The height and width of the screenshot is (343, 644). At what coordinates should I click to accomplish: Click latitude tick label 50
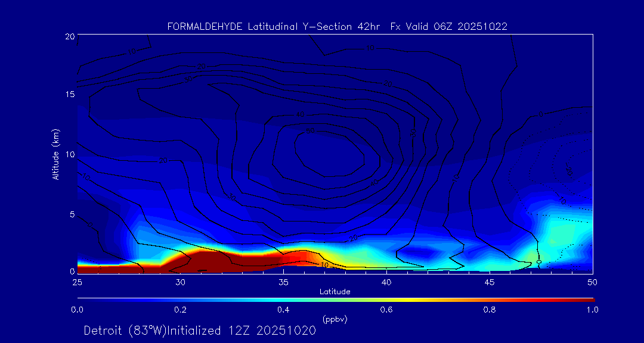(x=593, y=282)
